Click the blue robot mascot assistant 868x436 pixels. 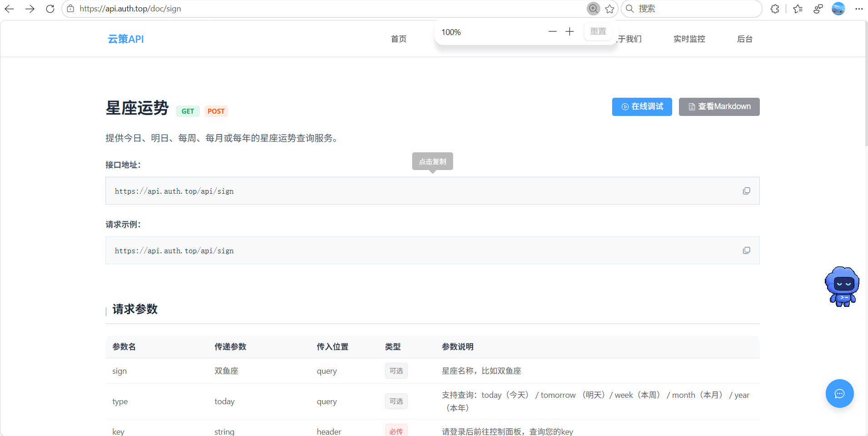click(842, 286)
